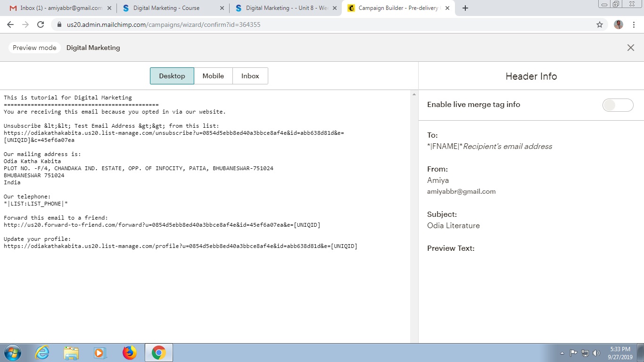Screen dimensions: 644x362
Task: Click the volume speaker tray icon
Action: click(x=596, y=353)
